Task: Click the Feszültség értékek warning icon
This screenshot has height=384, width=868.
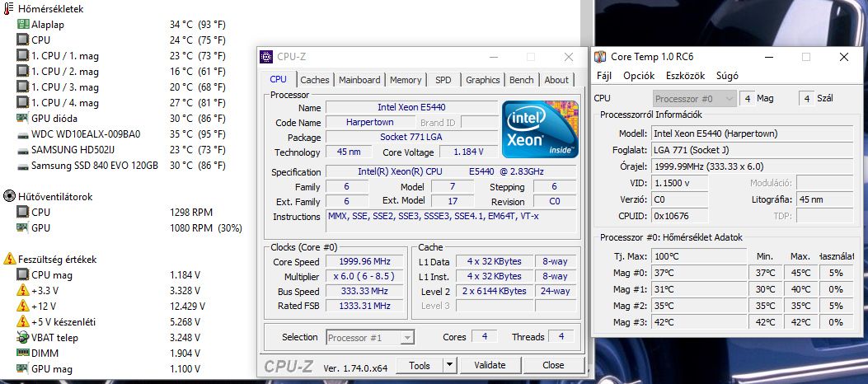Action: tap(9, 259)
